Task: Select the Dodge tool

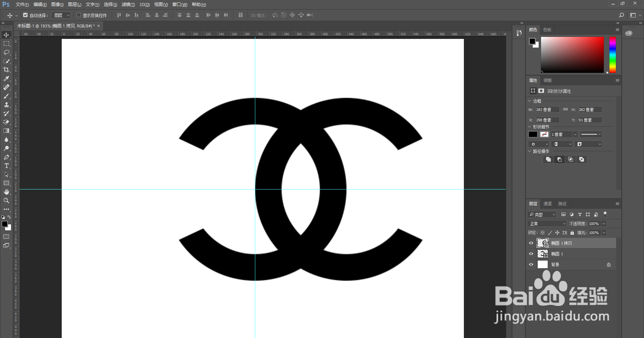Action: click(x=6, y=148)
